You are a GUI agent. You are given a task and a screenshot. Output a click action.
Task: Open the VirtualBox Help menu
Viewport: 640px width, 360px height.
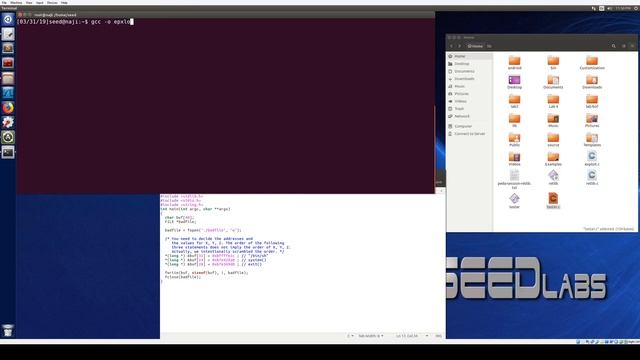pos(64,2)
